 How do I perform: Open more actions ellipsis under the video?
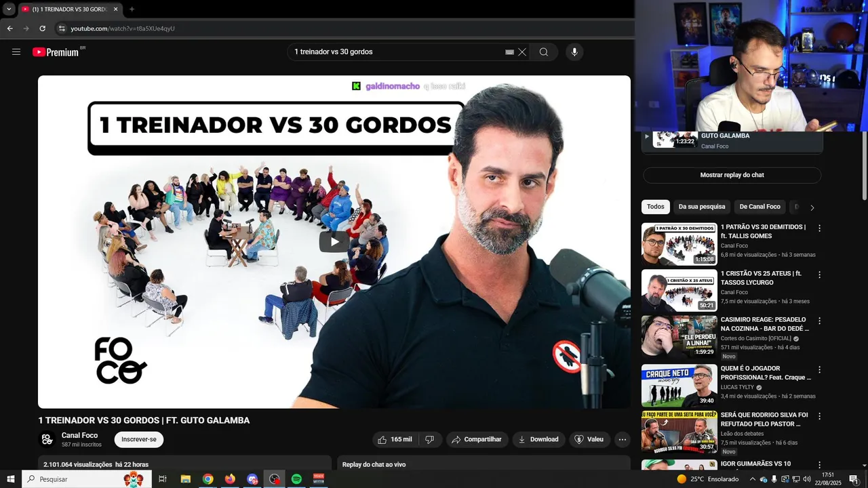point(623,439)
